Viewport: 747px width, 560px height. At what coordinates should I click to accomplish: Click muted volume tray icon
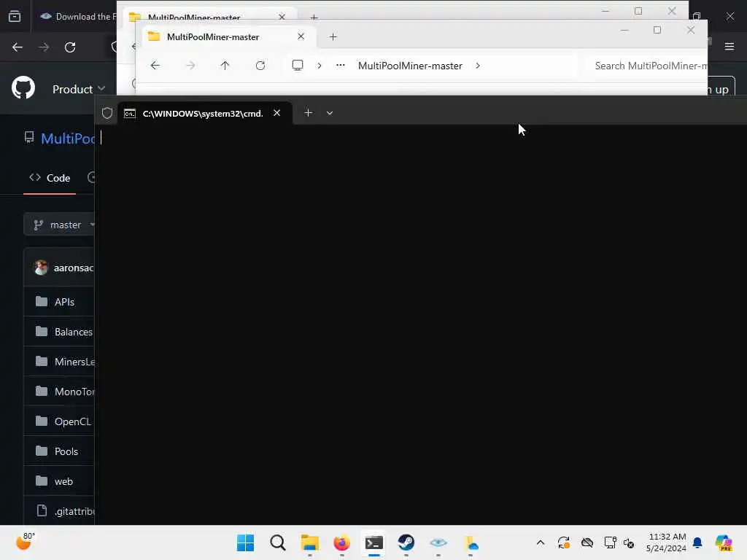pyautogui.click(x=629, y=542)
